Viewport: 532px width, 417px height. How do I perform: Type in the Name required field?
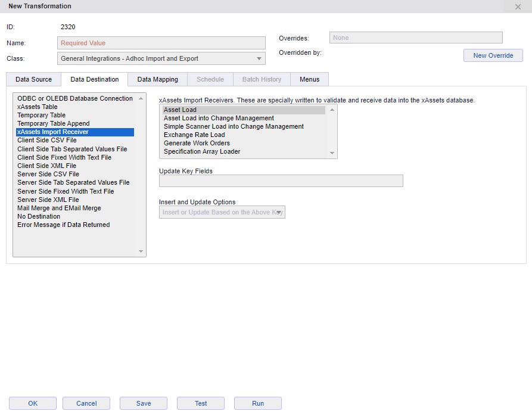(161, 43)
